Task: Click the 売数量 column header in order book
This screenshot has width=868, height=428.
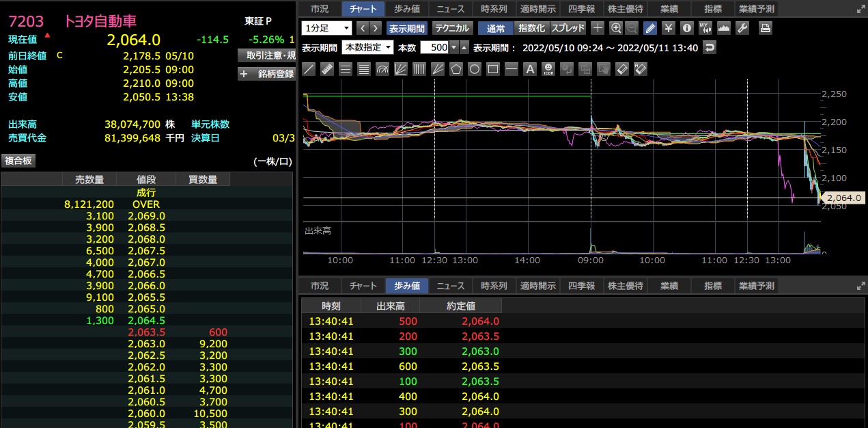Action: click(x=89, y=179)
